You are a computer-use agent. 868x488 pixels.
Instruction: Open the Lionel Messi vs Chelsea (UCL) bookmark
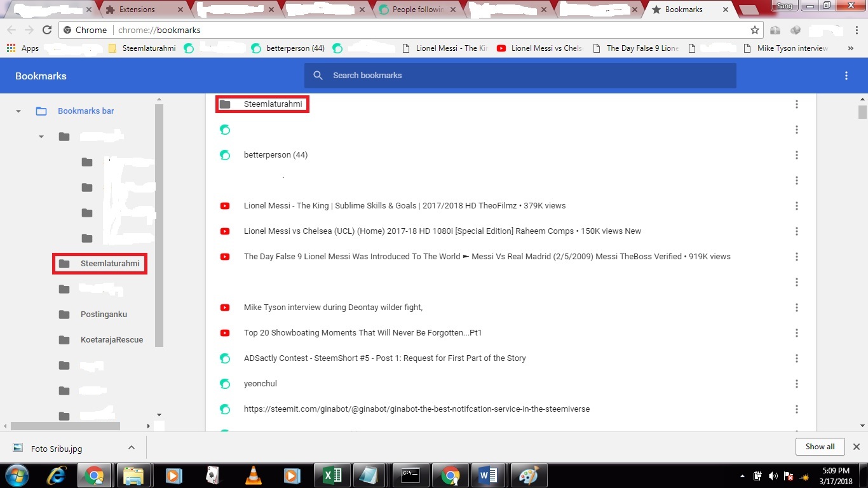point(442,231)
